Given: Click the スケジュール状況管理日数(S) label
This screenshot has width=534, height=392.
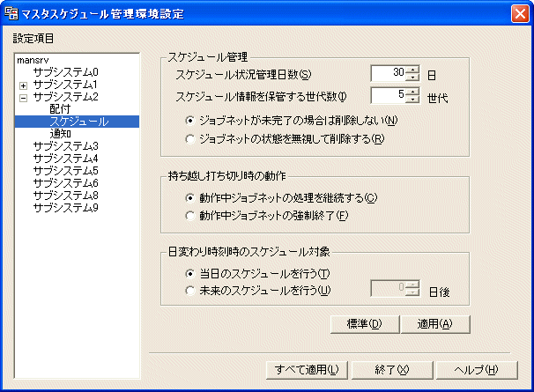Looking at the screenshot, I should click(x=243, y=75).
